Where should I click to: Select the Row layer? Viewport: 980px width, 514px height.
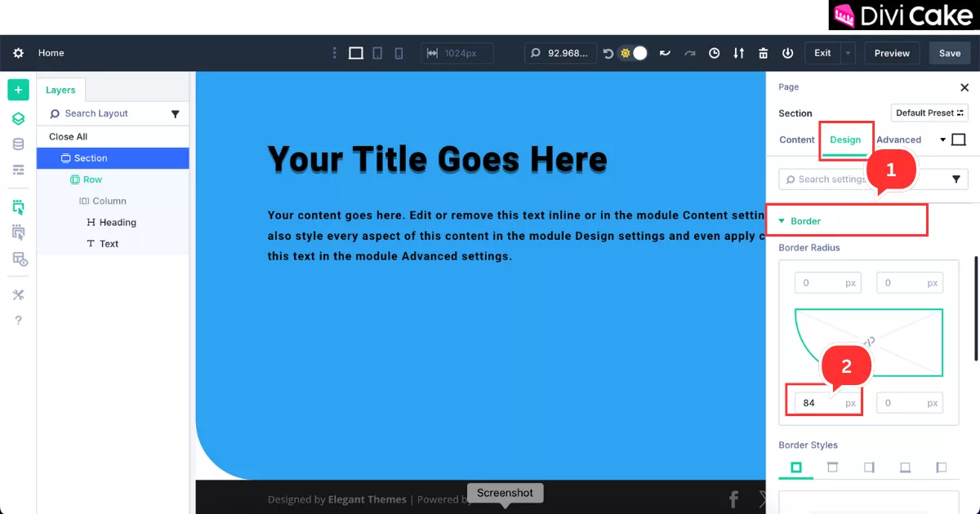click(x=113, y=179)
